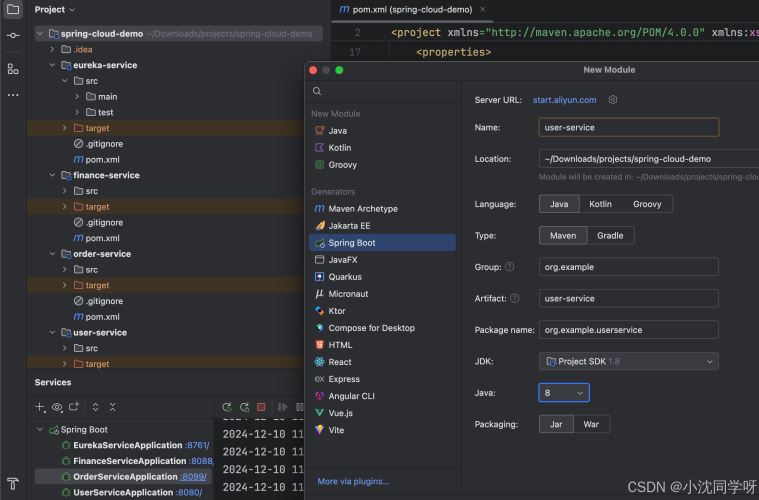Screen dimensions: 759x500
Task: Click the open in new tab icon in Services
Action: pos(74,407)
